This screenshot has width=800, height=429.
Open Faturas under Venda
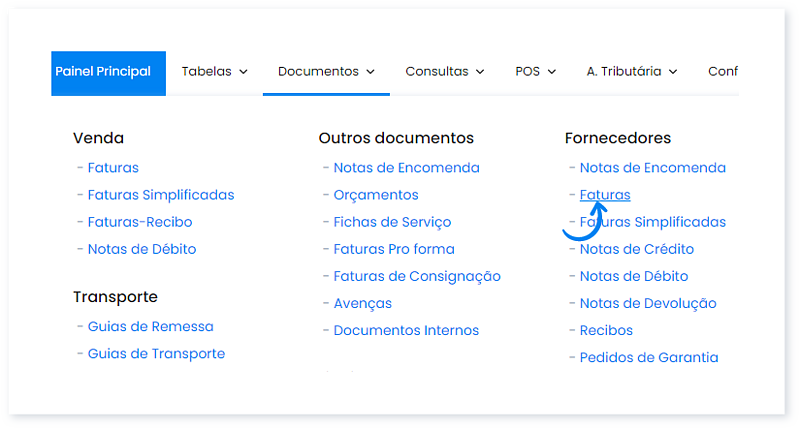(x=113, y=168)
